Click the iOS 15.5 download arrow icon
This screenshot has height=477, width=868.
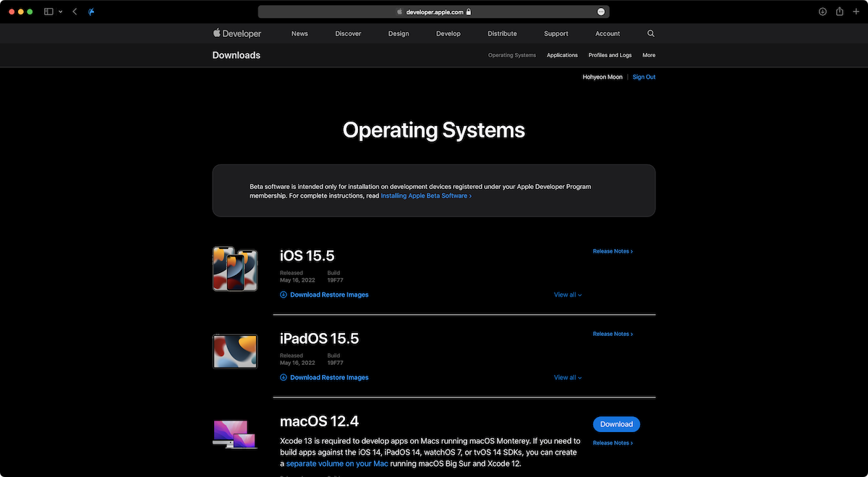point(284,295)
